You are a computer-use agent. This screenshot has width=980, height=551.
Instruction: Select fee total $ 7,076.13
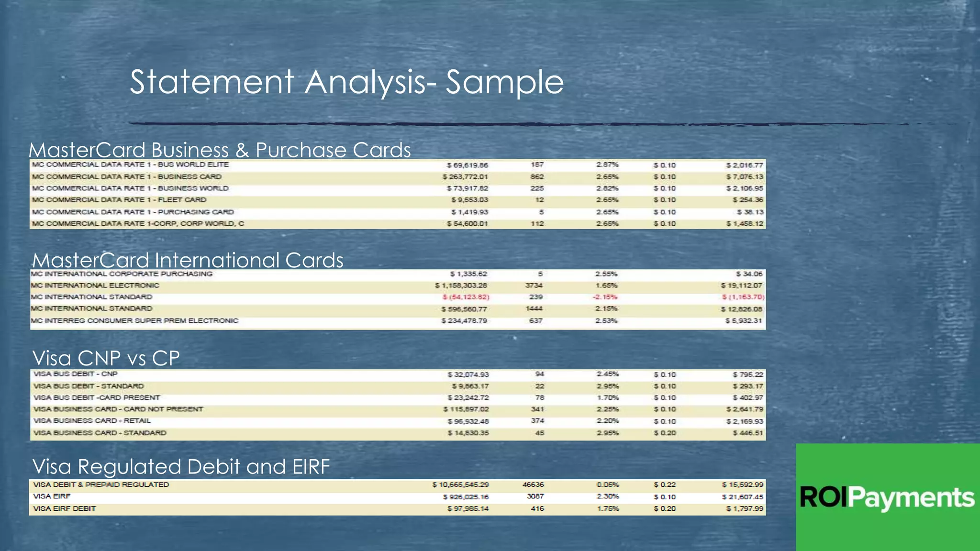745,177
